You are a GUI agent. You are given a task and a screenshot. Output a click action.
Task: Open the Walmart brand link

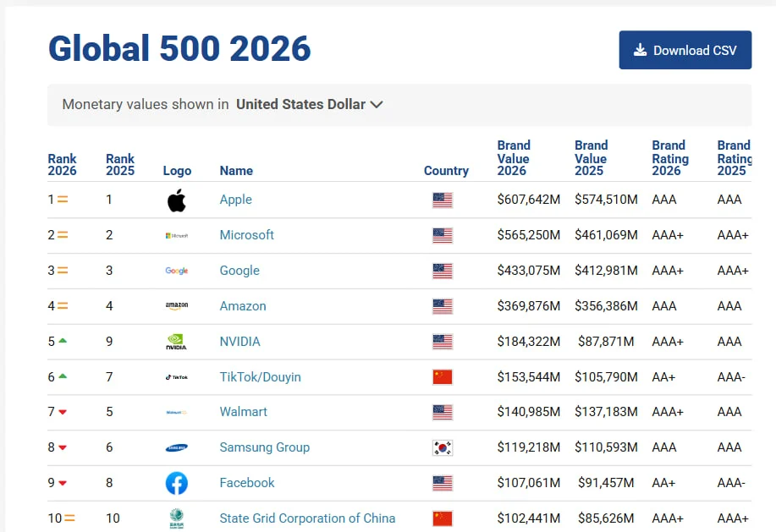243,412
